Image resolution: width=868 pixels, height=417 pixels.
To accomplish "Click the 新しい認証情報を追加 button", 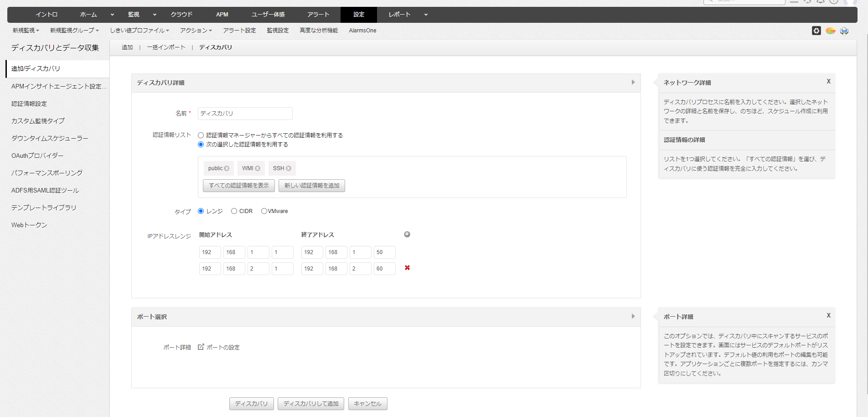I will point(312,186).
